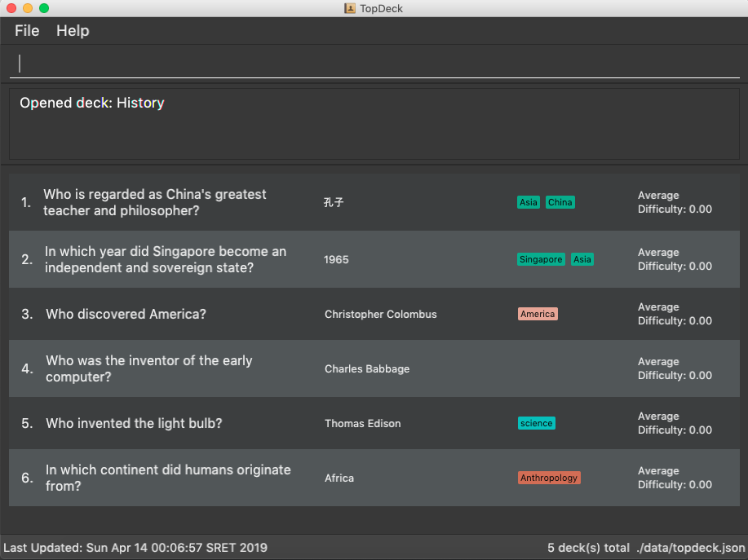Click the Last Updated status text
This screenshot has width=748, height=560.
(x=135, y=548)
